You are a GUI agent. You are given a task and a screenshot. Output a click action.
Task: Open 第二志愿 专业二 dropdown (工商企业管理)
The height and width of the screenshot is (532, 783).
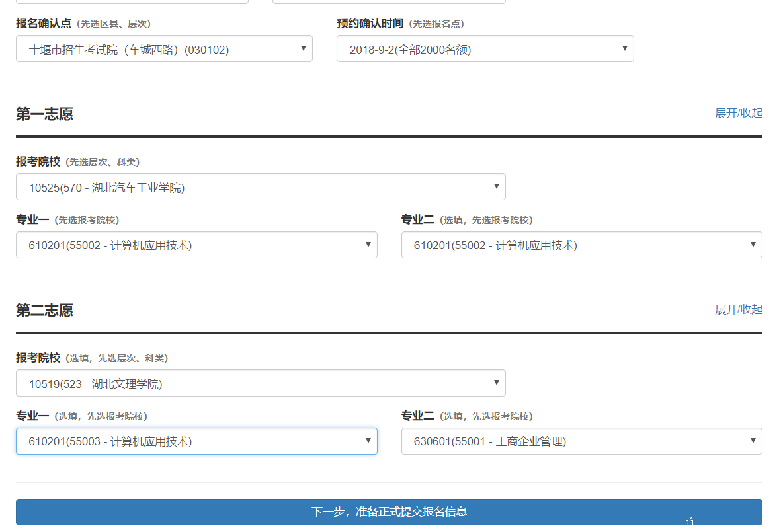pos(582,441)
